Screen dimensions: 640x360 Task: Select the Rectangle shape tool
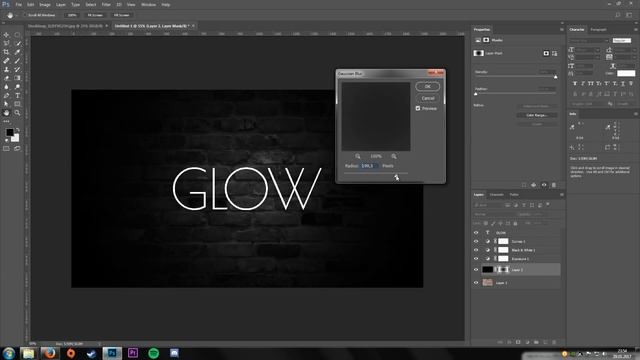[17, 104]
